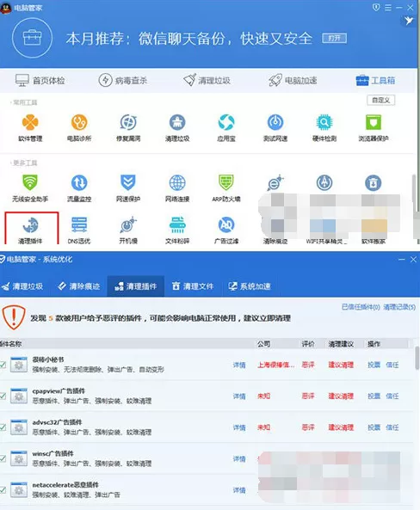The height and width of the screenshot is (510, 420).
Task: Open 清理垃圾 icon in common tools grid
Action: coord(177,128)
